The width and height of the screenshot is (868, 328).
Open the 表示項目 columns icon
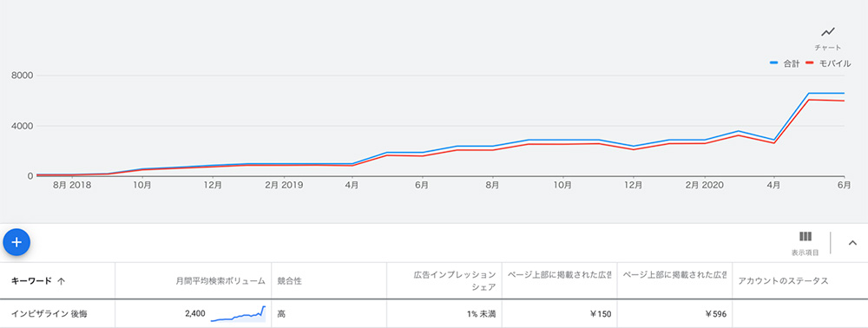[x=805, y=237]
